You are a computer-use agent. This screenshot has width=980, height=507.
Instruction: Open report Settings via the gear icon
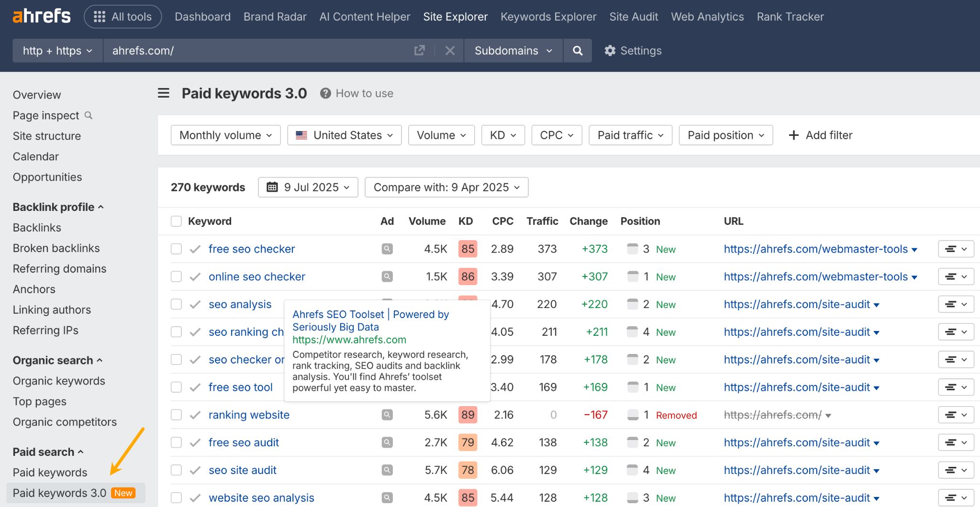coord(610,50)
